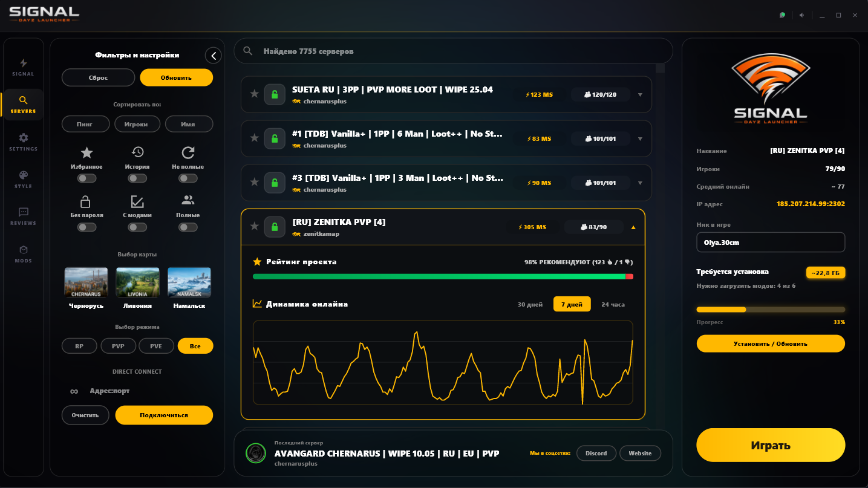Toggle the История history switch

(x=137, y=178)
